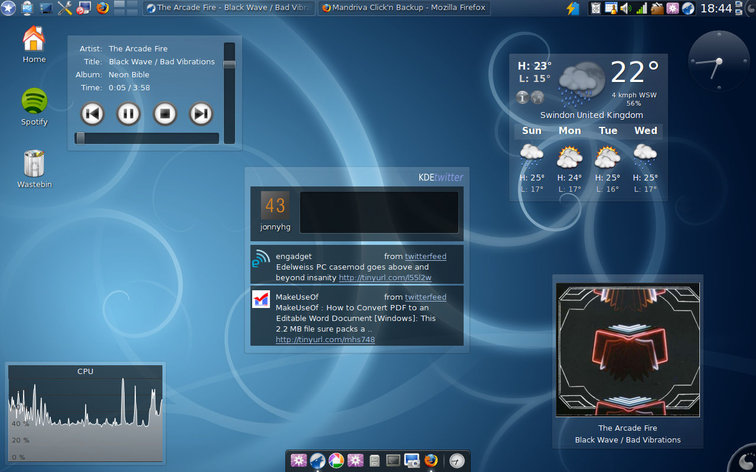Open the tinyurl.com/l55l2w link in engadget tweet
The height and width of the screenshot is (472, 756).
[x=385, y=278]
